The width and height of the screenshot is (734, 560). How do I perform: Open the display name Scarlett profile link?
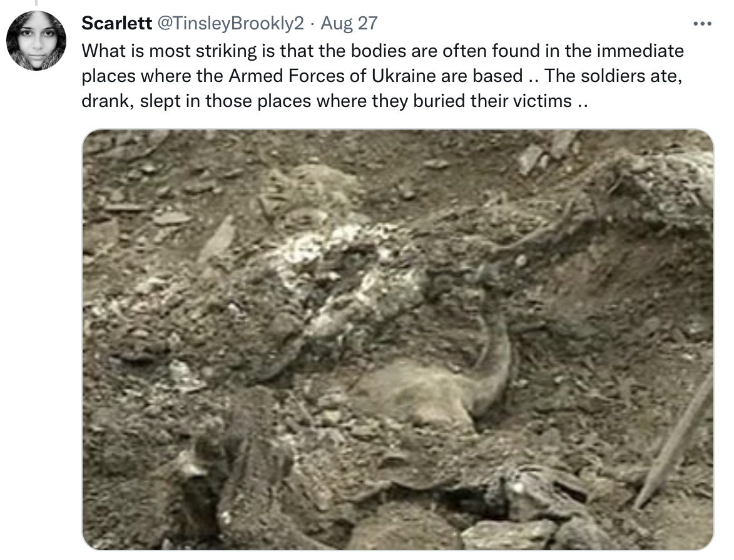(x=116, y=23)
